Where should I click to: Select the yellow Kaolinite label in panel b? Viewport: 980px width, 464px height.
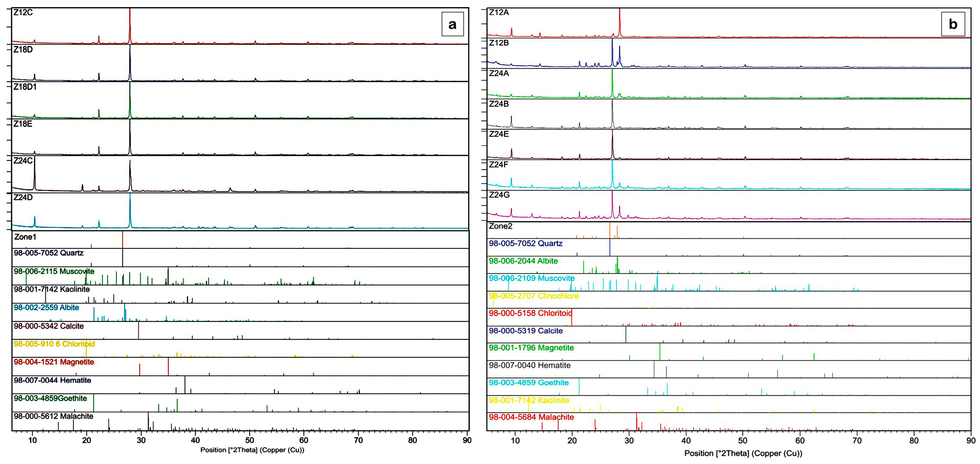(529, 400)
